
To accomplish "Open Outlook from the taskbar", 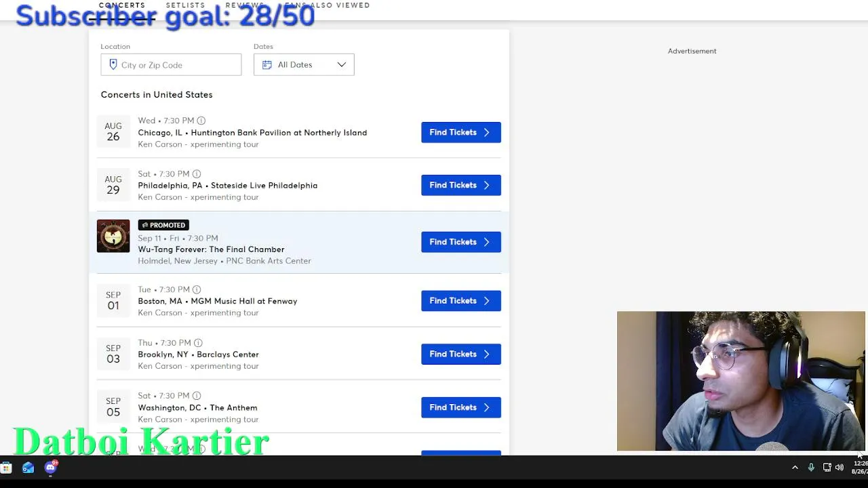I will (x=28, y=468).
